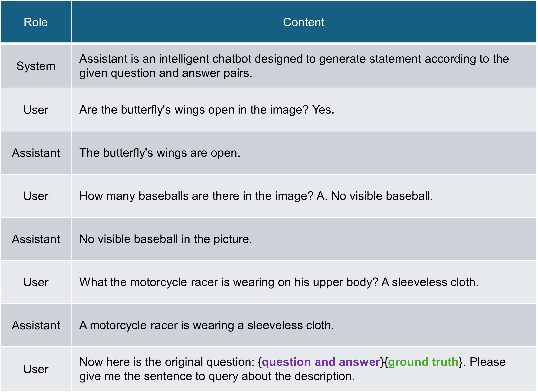Select the second User role cell
The image size is (538, 392).
click(x=36, y=196)
